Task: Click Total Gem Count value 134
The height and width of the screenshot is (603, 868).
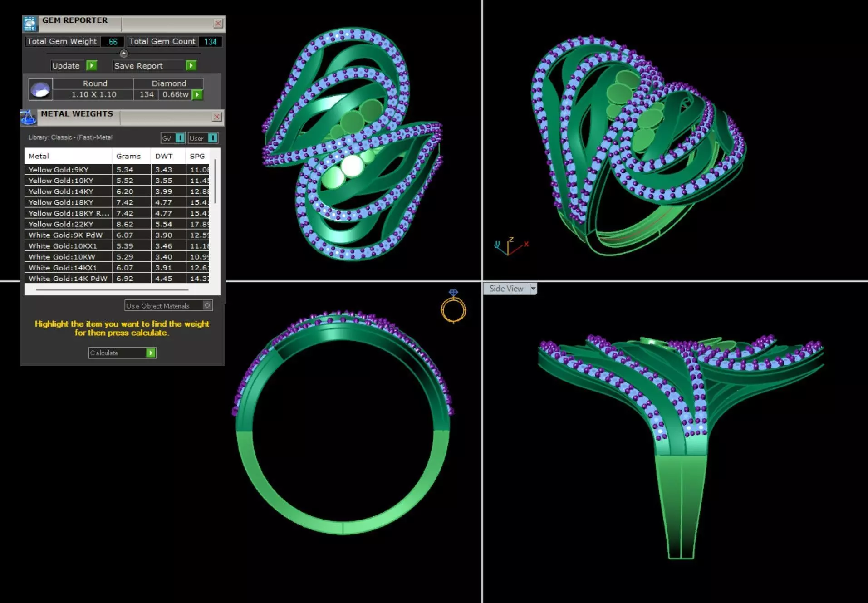Action: [x=210, y=42]
